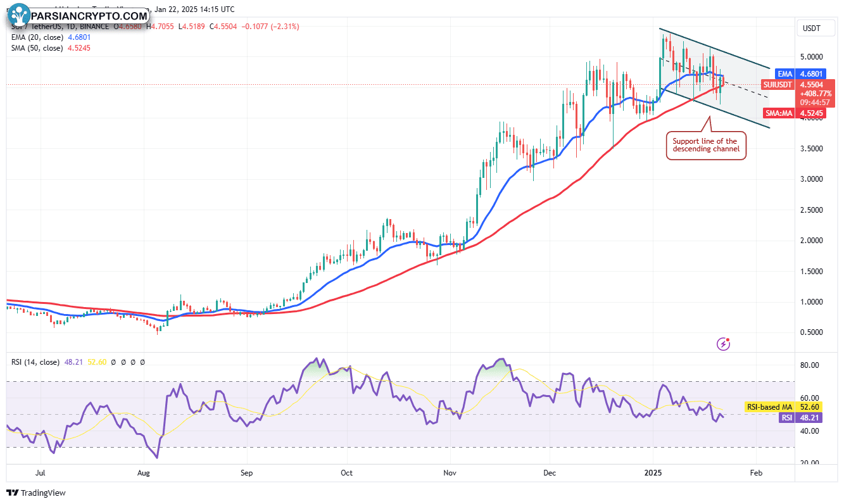This screenshot has height=504, width=844.
Task: Open the TradingView logo link
Action: tap(36, 493)
